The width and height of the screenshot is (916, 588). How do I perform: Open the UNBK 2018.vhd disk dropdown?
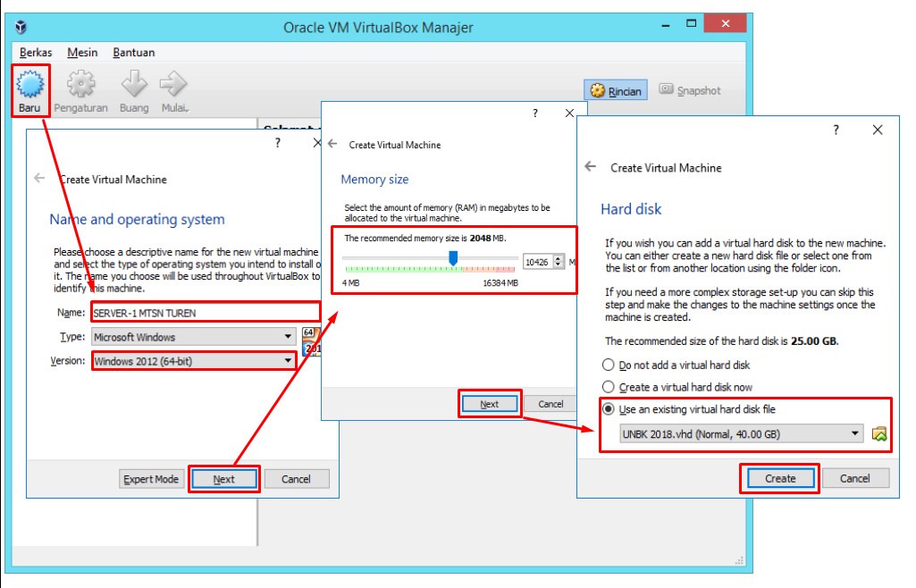(742, 433)
